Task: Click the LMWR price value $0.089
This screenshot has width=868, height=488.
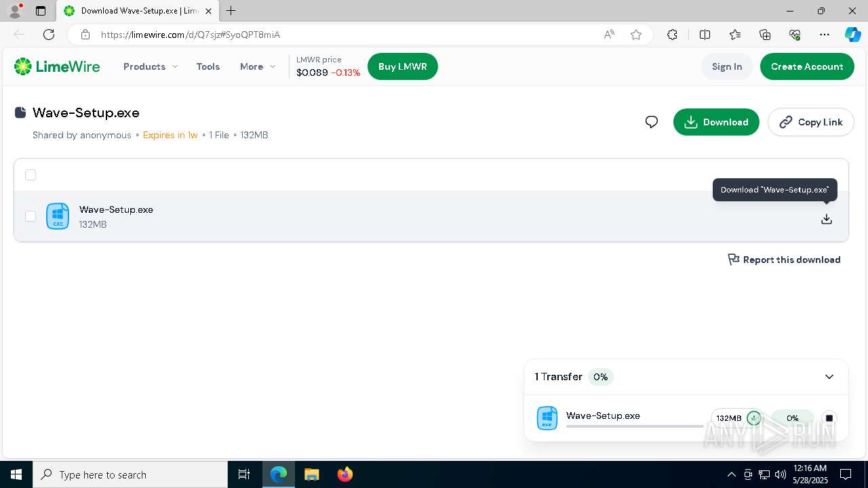Action: click(x=312, y=73)
